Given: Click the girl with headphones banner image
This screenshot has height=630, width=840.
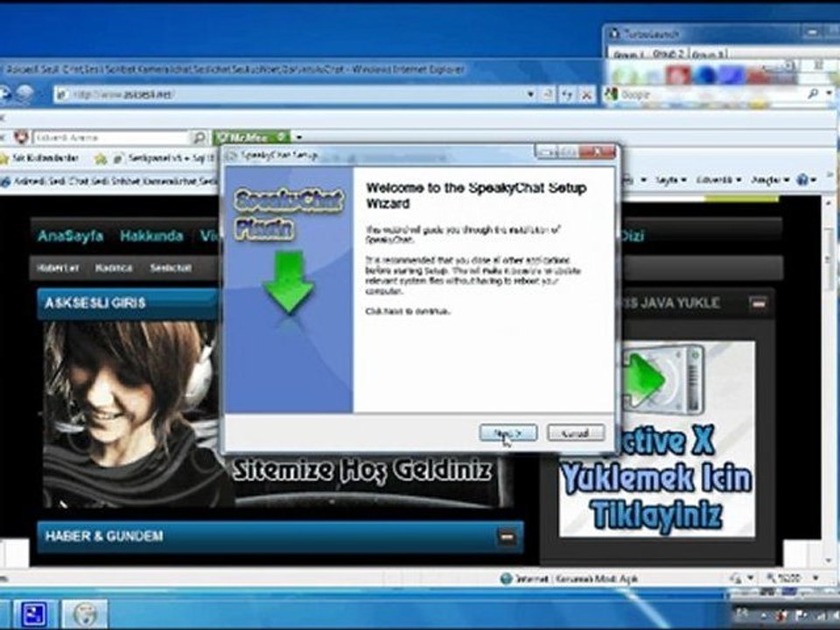Looking at the screenshot, I should (x=131, y=414).
